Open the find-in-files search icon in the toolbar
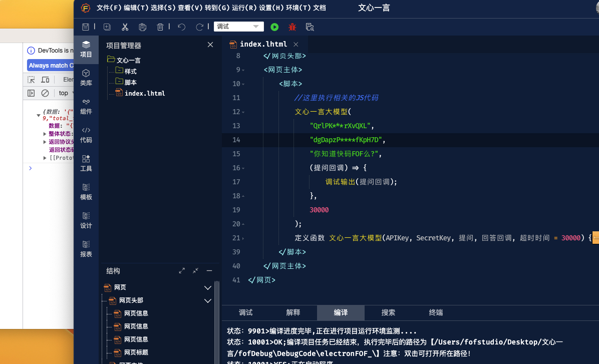Screen dimensions: 599x364 [310, 27]
